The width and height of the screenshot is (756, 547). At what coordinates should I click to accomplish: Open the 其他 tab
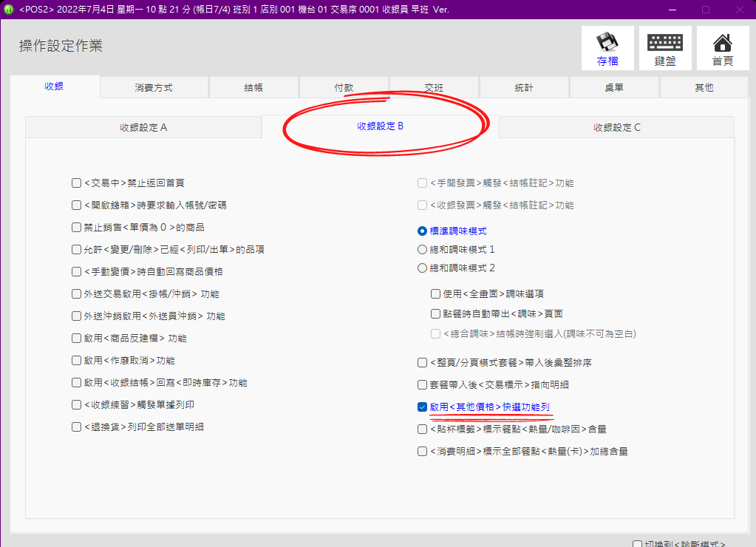704,88
